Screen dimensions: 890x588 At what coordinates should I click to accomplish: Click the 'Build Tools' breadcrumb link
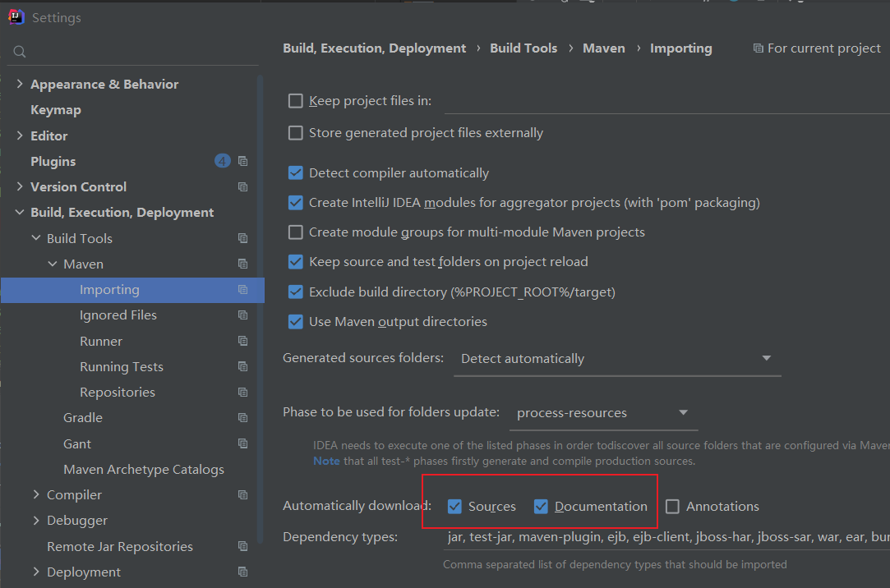(523, 48)
